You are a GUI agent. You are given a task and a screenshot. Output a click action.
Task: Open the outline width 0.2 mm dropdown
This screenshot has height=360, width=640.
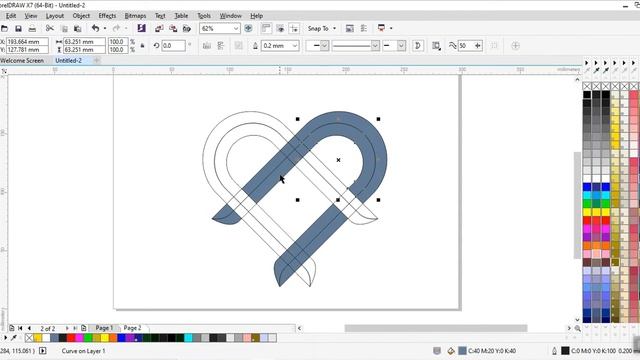tap(295, 46)
